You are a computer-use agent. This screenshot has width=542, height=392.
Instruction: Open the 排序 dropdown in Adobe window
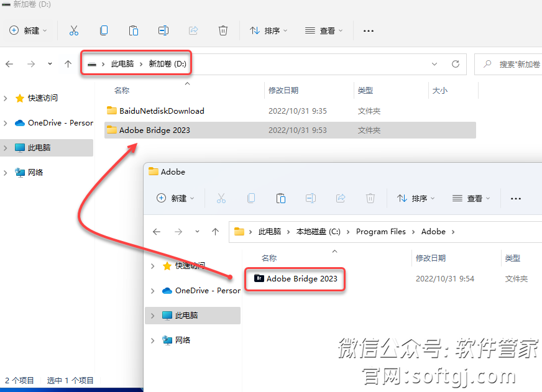(x=416, y=198)
